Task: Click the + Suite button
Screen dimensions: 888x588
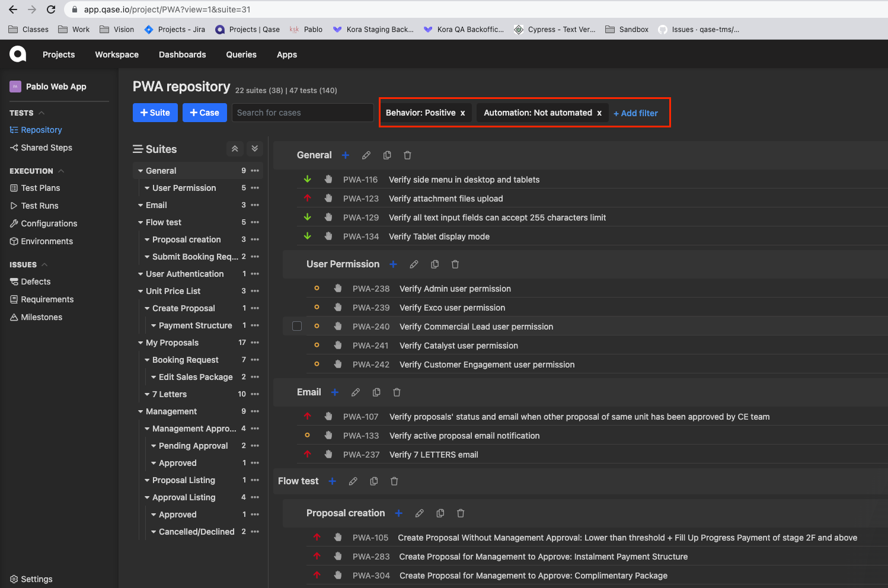Action: 155,113
